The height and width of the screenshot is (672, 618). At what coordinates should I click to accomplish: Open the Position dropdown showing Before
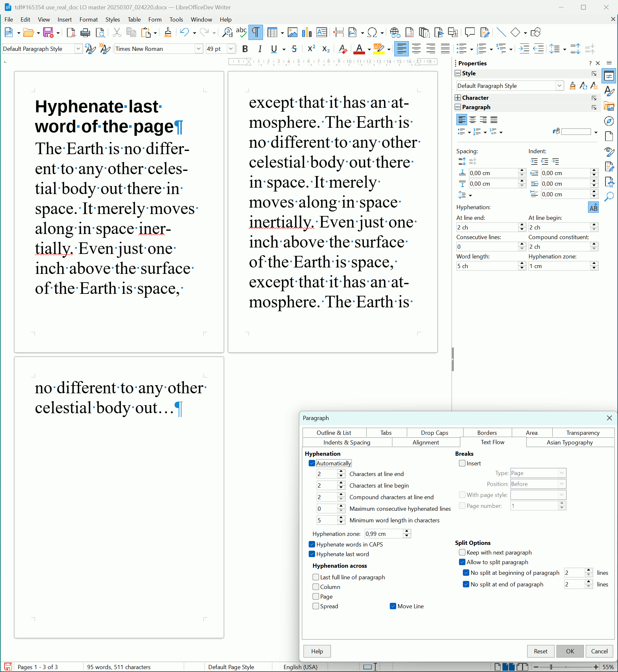[562, 484]
